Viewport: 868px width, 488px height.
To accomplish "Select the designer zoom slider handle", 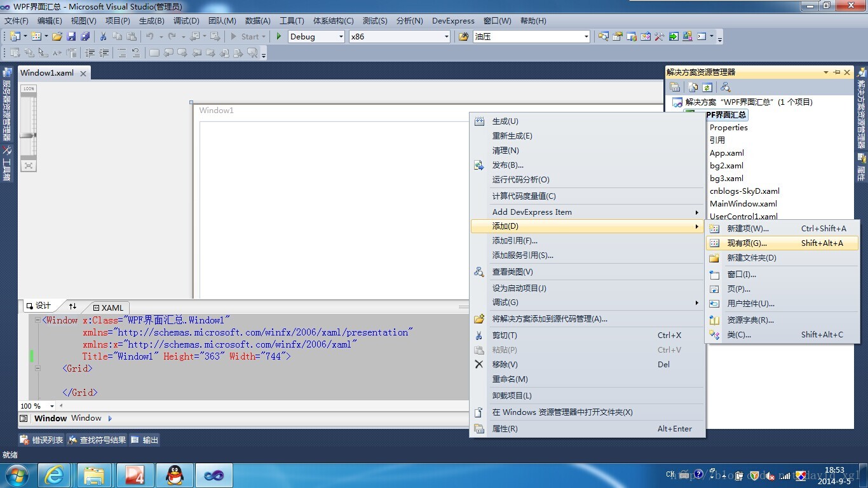I will pos(29,135).
